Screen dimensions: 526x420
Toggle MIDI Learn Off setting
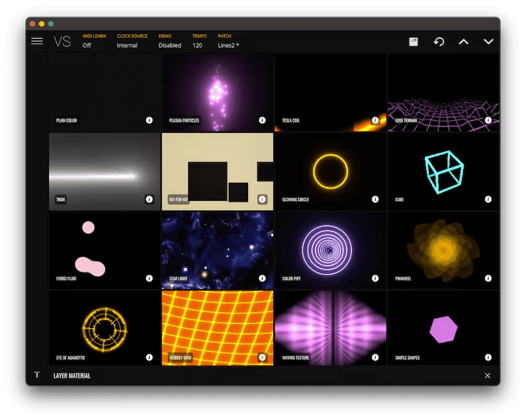(87, 46)
